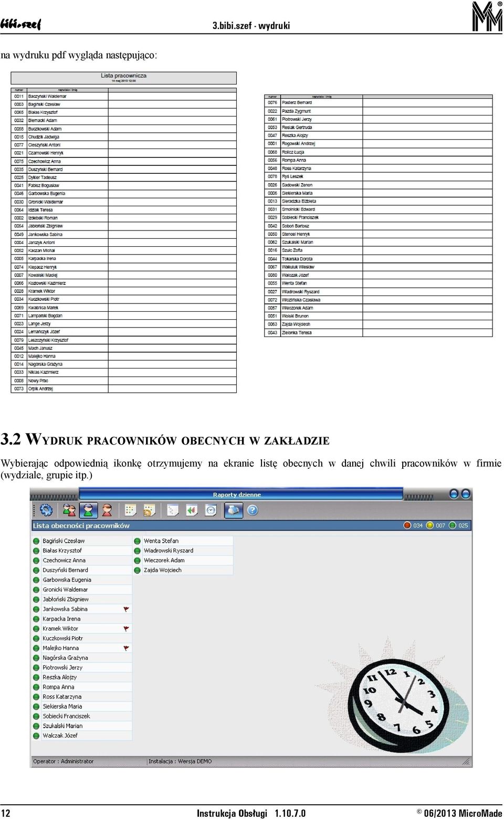504x820 pixels.
Task: Click the MicroMade MM logo at page top
Action: tap(487, 16)
